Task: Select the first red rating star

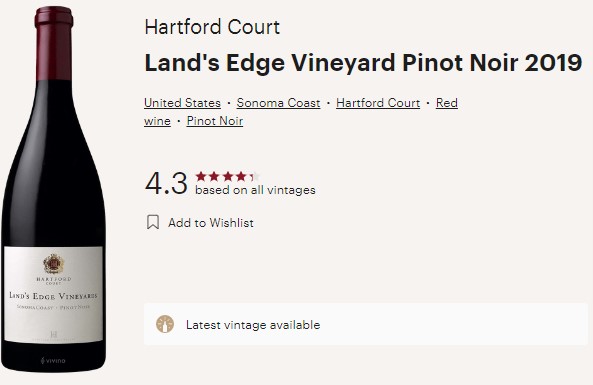Action: tap(201, 176)
